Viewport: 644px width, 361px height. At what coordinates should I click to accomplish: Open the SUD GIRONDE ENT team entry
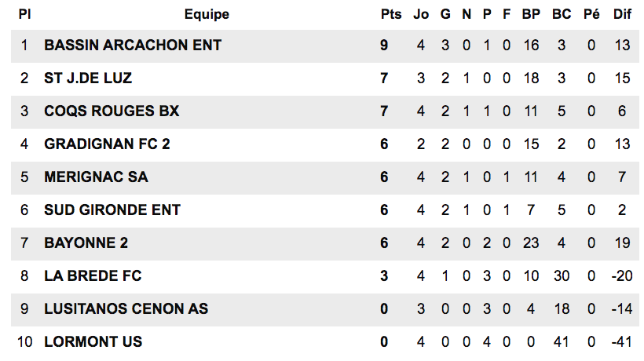tap(112, 210)
